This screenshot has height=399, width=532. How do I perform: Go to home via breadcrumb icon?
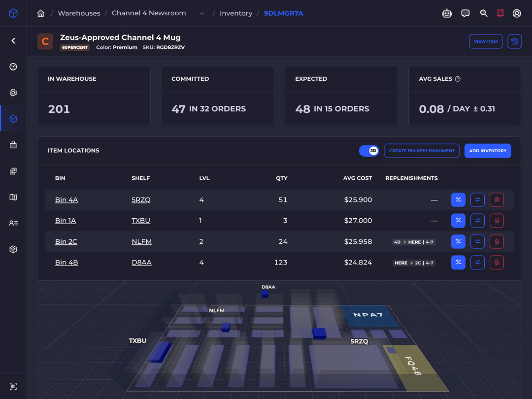[41, 13]
